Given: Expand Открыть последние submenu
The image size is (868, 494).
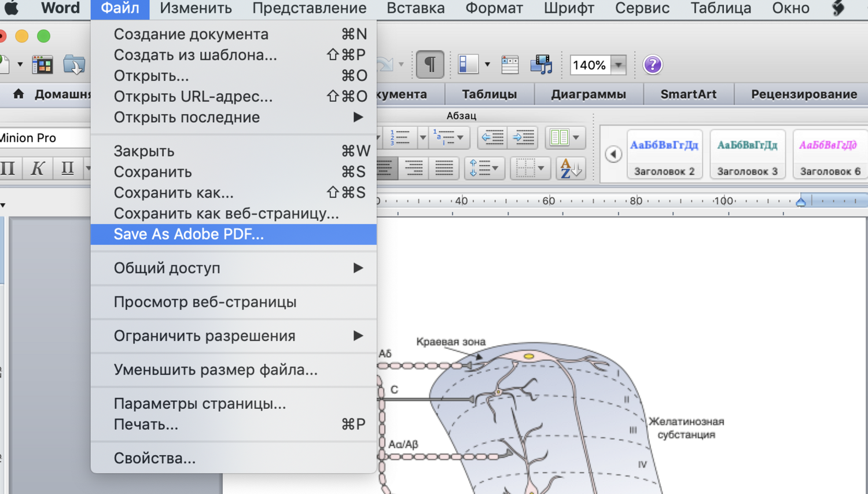Looking at the screenshot, I should (x=358, y=117).
